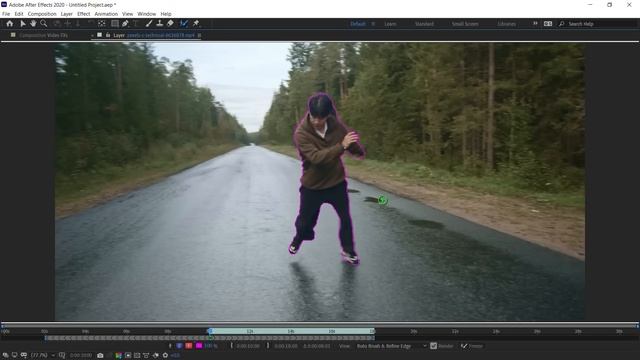This screenshot has height=360, width=640.
Task: Click the Freeze button
Action: tap(472, 346)
